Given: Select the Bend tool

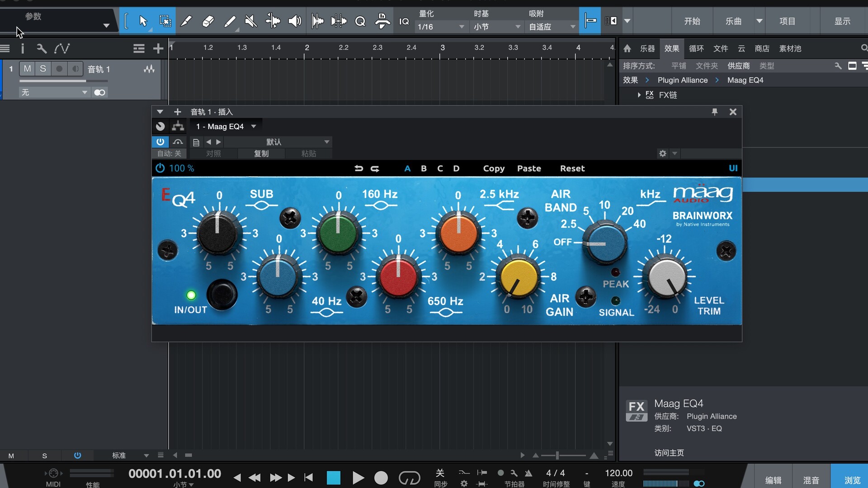Looking at the screenshot, I should click(x=273, y=21).
